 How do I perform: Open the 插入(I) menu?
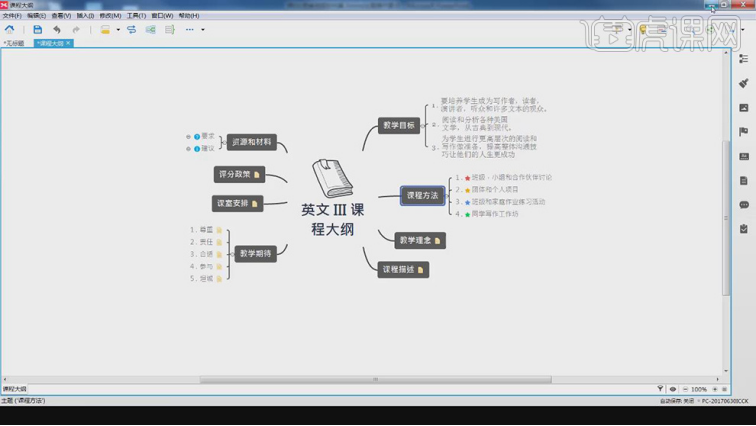pyautogui.click(x=85, y=16)
